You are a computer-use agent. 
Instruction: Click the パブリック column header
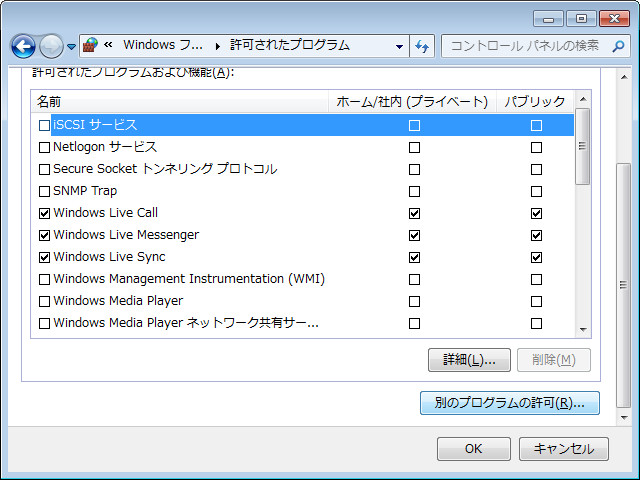coord(535,101)
